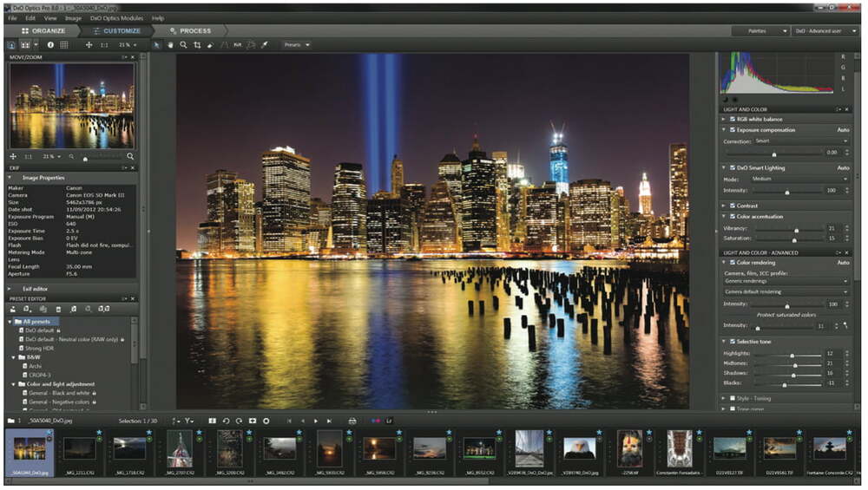Disable the Exposure compensation checkbox
This screenshot has height=490, width=868.
(733, 130)
